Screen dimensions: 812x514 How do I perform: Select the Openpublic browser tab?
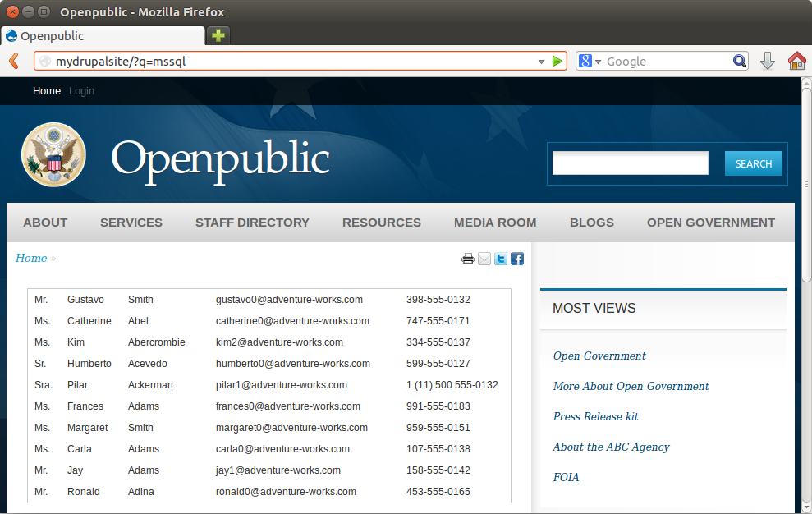coord(103,36)
